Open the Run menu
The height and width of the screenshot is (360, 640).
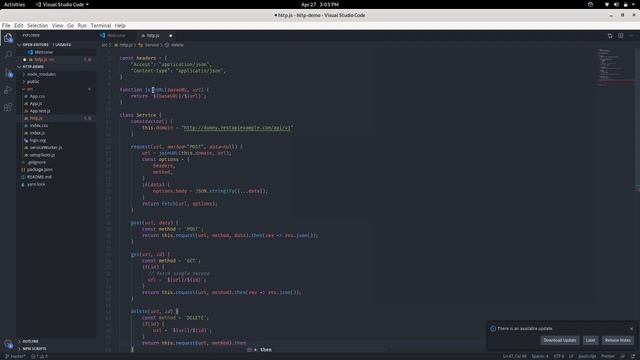[x=82, y=25]
